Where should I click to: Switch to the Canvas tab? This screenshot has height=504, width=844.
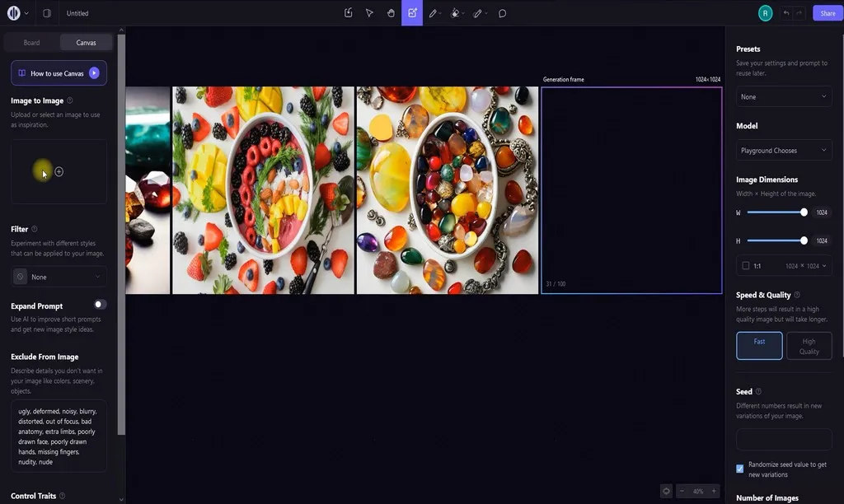[86, 42]
